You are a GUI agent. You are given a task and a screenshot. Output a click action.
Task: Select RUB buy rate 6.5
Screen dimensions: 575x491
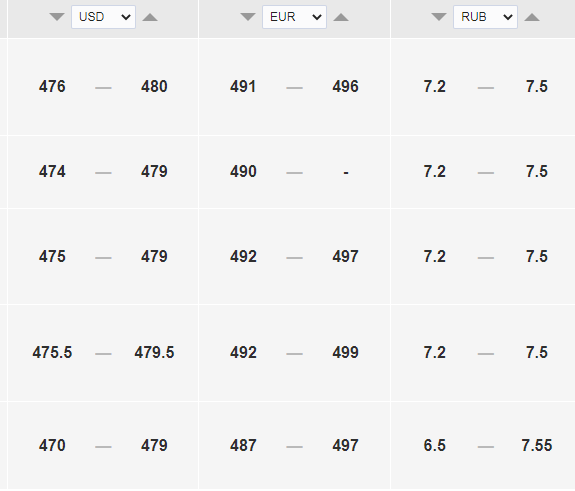tap(435, 446)
